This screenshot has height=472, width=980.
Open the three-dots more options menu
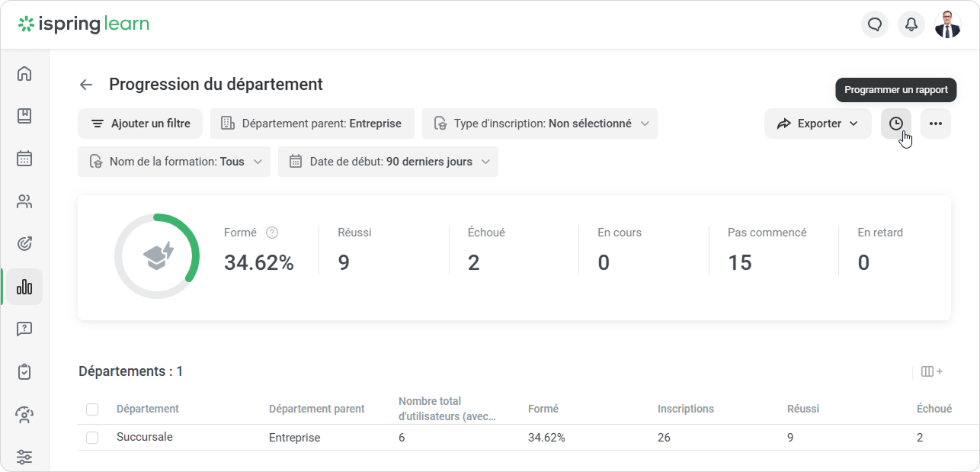tap(935, 124)
